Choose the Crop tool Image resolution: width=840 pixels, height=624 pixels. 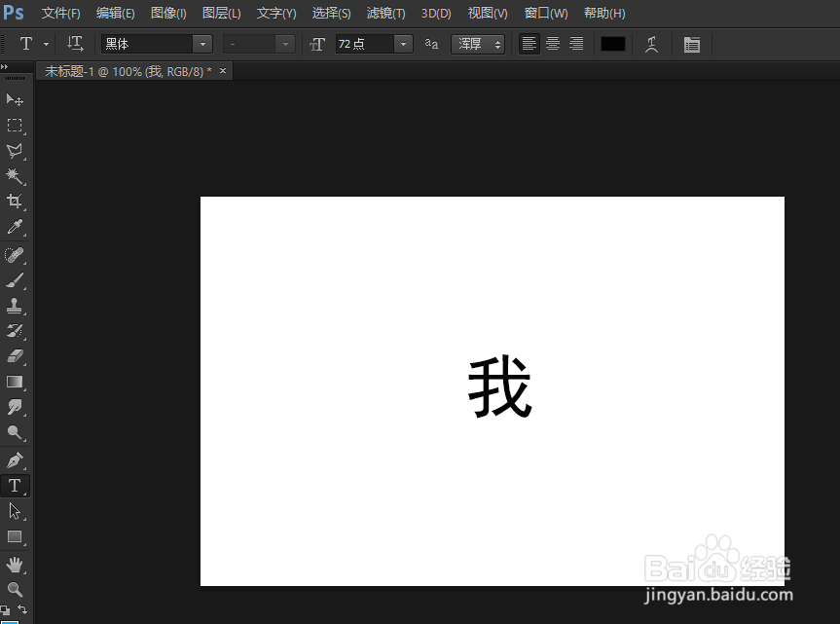coord(14,202)
